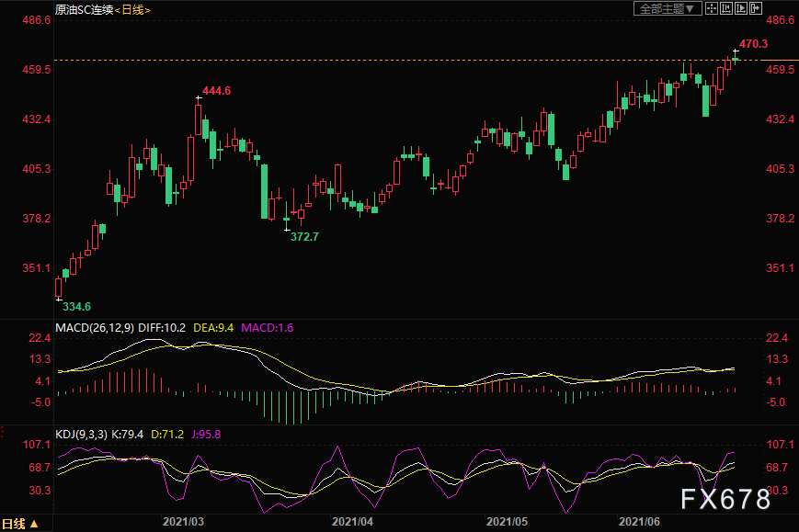Image resolution: width=799 pixels, height=532 pixels.
Task: Click the play-forward chart axis icon
Action: click(x=741, y=8)
